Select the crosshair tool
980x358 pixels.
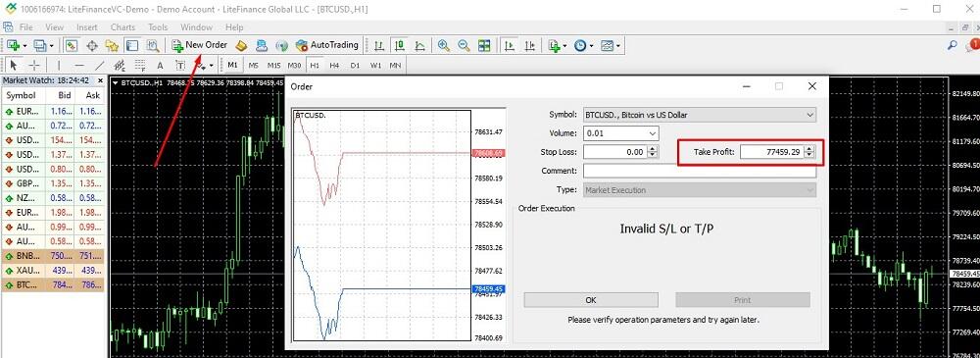click(x=34, y=65)
